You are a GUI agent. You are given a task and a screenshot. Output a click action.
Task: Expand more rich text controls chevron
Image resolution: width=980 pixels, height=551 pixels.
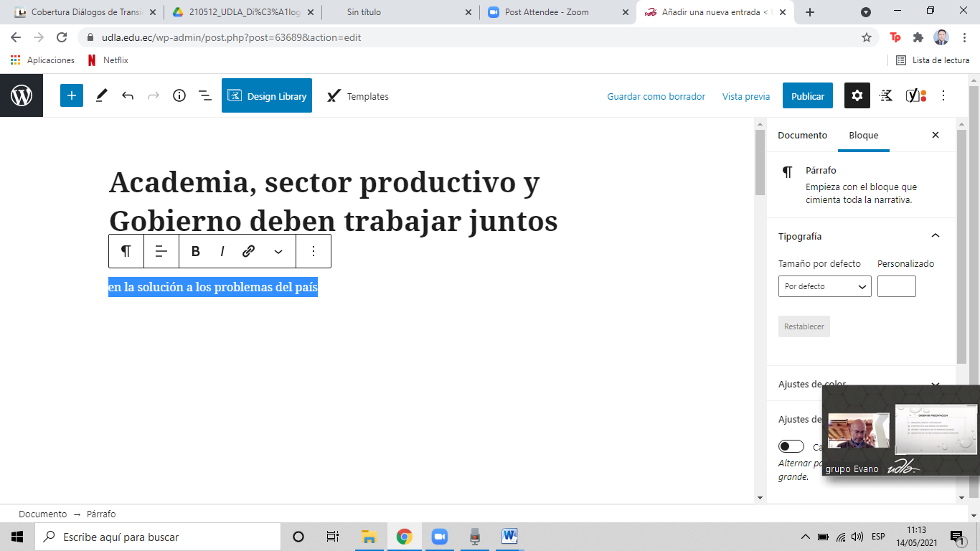coord(278,251)
